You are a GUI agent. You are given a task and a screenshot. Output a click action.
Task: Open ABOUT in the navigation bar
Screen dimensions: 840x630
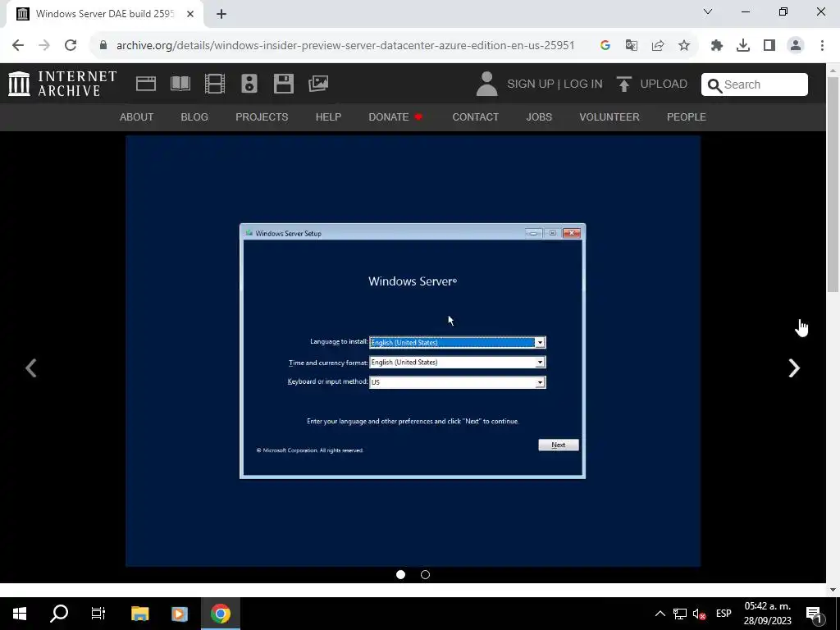(137, 116)
